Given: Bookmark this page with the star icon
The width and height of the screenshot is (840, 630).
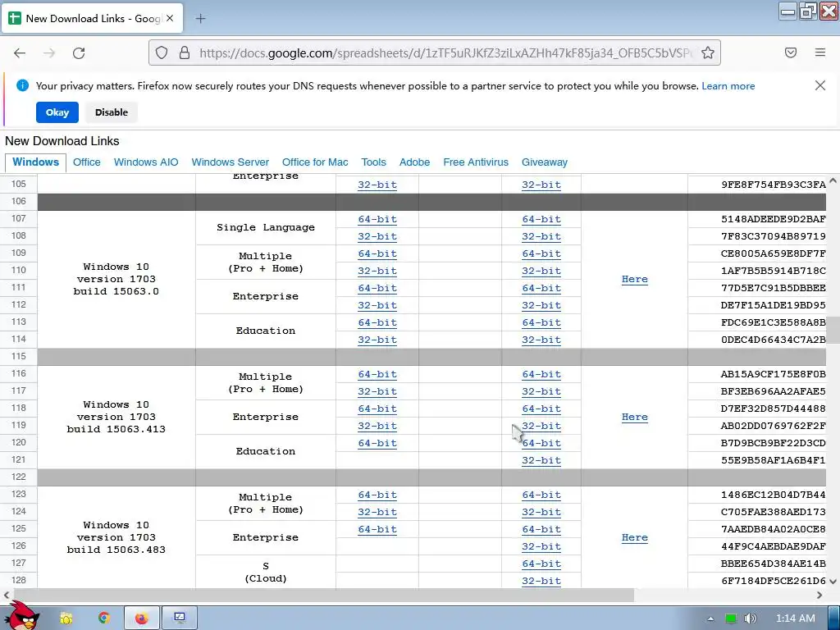Looking at the screenshot, I should (x=708, y=52).
